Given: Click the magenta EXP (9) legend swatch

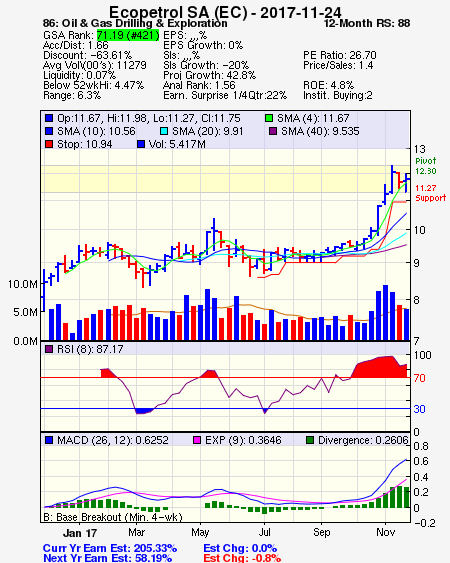Looking at the screenshot, I should [x=197, y=440].
